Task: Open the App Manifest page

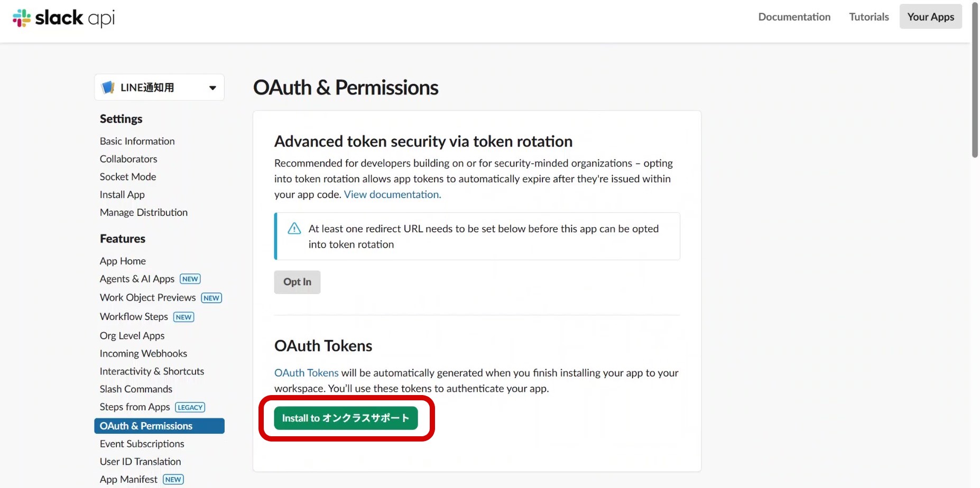Action: click(128, 480)
